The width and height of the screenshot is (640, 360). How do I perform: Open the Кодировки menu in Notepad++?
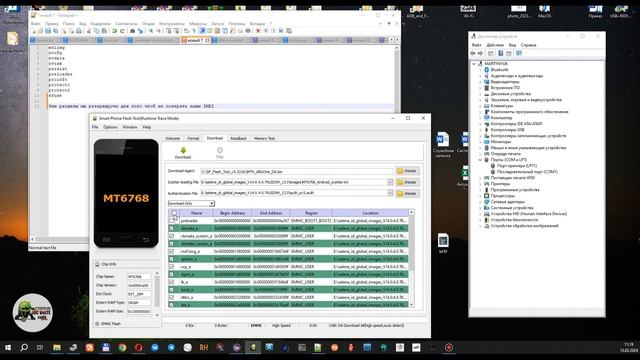pyautogui.click(x=100, y=24)
